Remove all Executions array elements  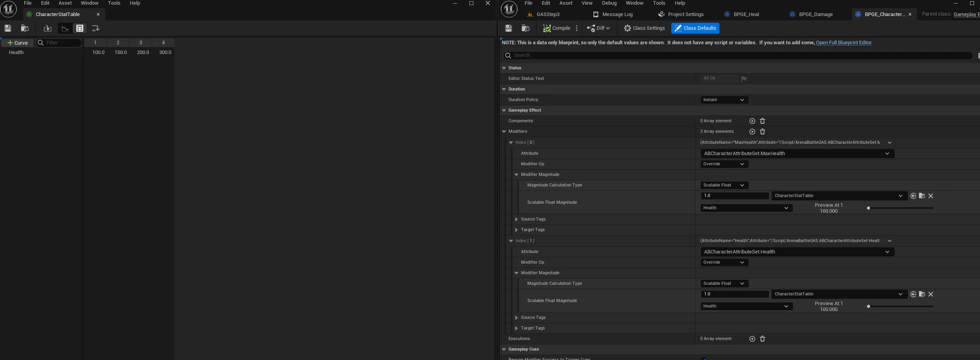pyautogui.click(x=762, y=339)
